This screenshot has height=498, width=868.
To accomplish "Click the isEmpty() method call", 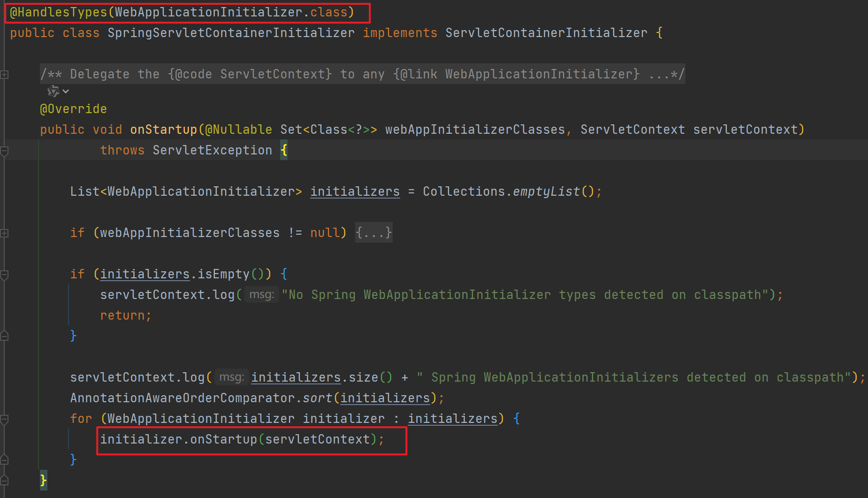I will tap(231, 274).
